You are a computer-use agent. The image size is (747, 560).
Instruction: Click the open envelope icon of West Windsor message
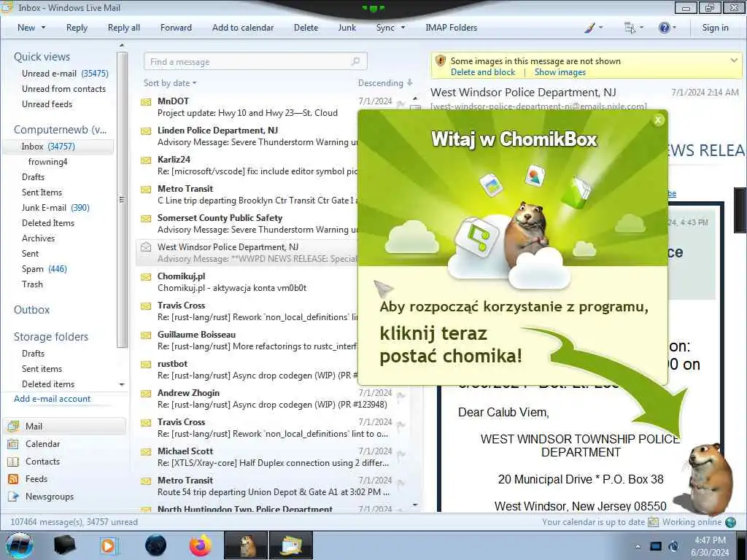146,246
